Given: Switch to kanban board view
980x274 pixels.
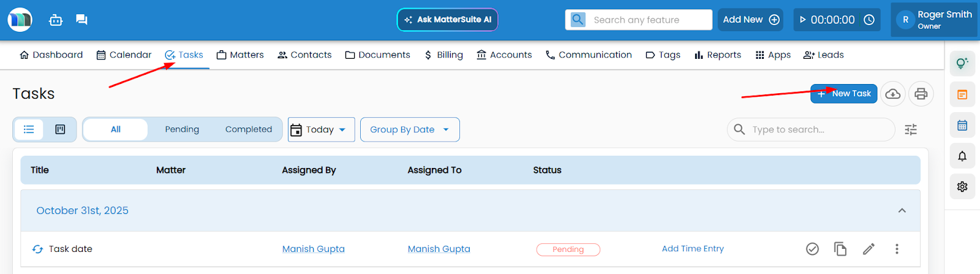Looking at the screenshot, I should tap(60, 129).
